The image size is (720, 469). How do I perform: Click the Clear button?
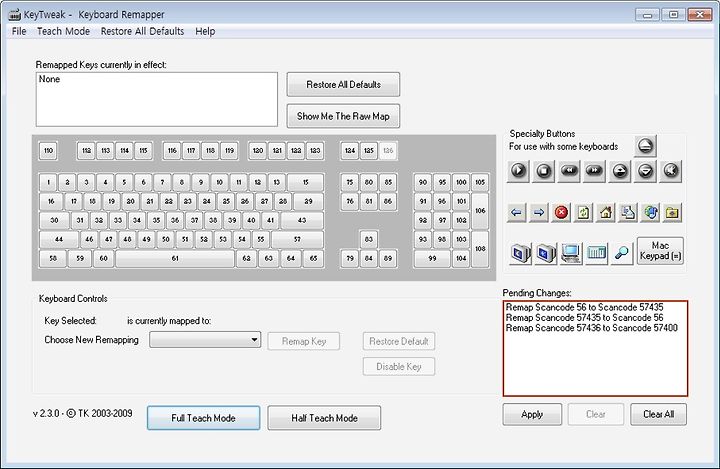coord(596,414)
